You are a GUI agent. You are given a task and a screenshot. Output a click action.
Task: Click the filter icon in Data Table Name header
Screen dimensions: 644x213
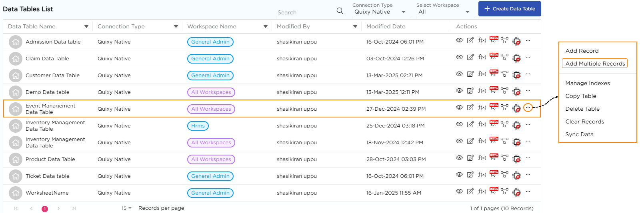tap(86, 26)
